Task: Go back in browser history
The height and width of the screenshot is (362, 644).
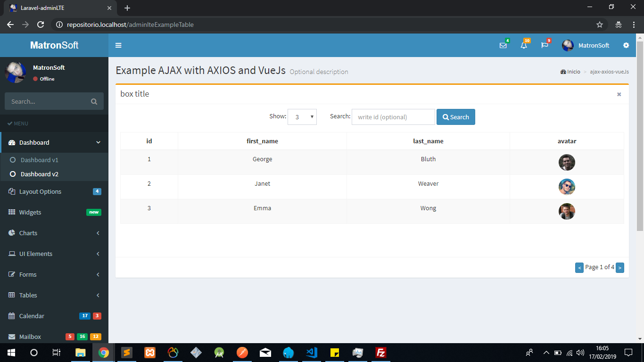Action: (x=10, y=25)
